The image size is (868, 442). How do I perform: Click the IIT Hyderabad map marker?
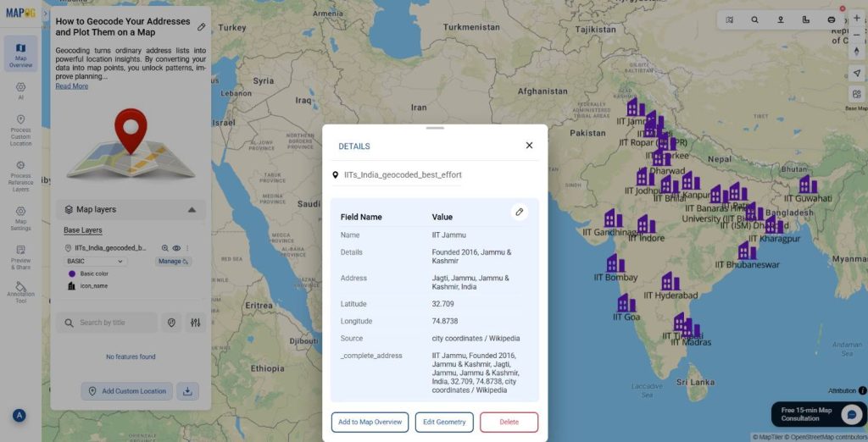[670, 282]
